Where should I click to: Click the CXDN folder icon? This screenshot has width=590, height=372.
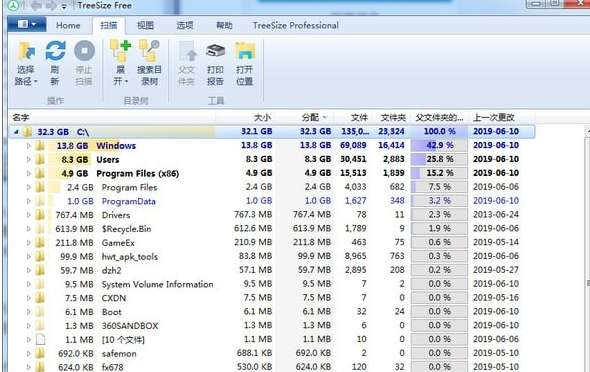40,298
